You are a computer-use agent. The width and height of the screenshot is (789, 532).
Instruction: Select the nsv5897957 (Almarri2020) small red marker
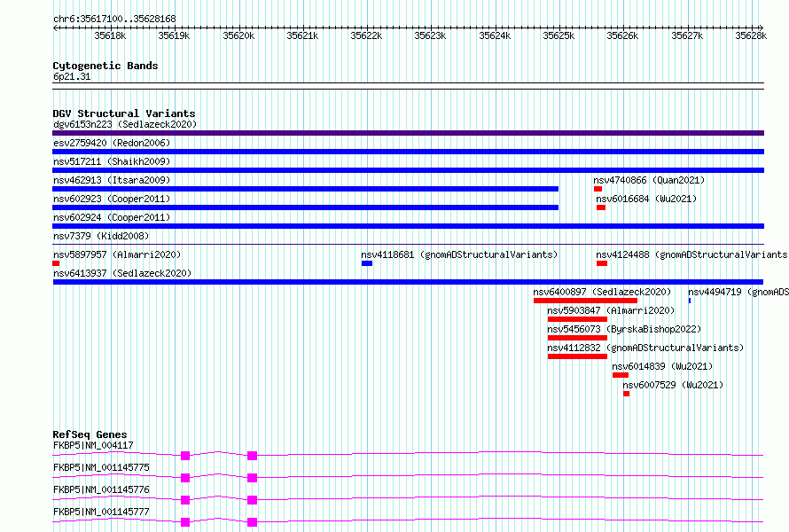point(56,263)
